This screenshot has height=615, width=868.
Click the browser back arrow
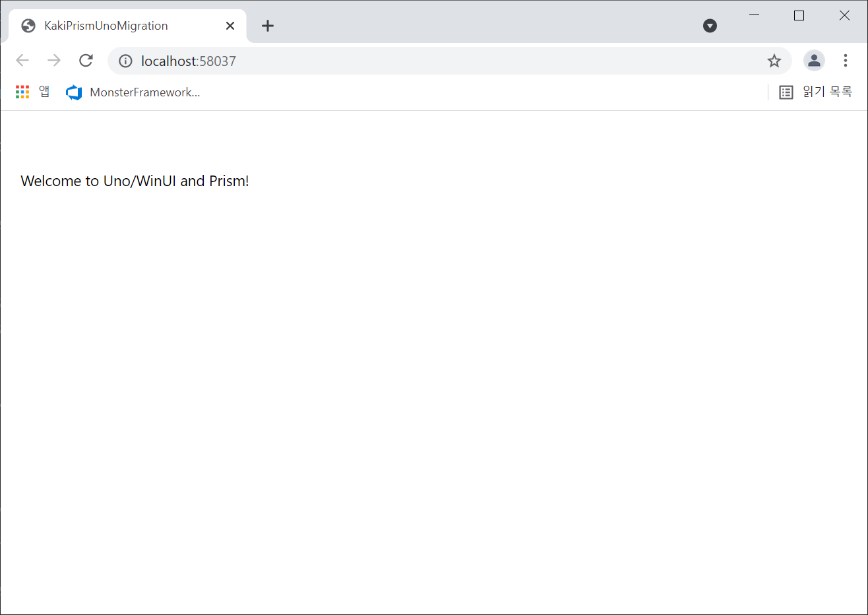point(22,61)
